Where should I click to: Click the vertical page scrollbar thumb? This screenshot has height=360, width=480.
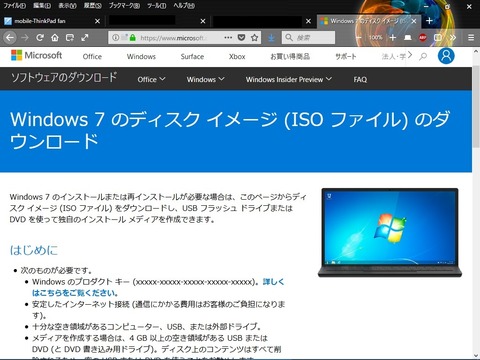[476, 107]
